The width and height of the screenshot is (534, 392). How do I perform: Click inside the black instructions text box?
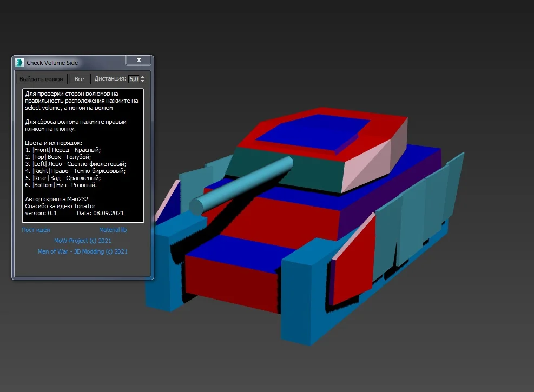[x=83, y=156]
